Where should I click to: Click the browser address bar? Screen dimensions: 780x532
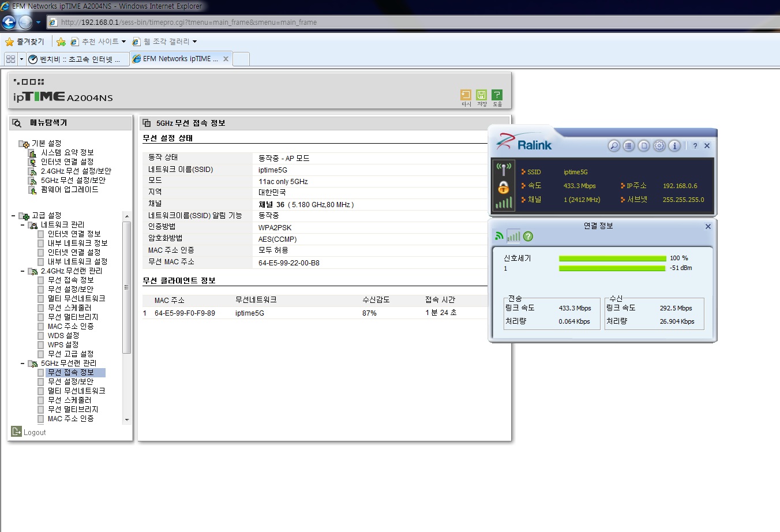[x=412, y=23]
